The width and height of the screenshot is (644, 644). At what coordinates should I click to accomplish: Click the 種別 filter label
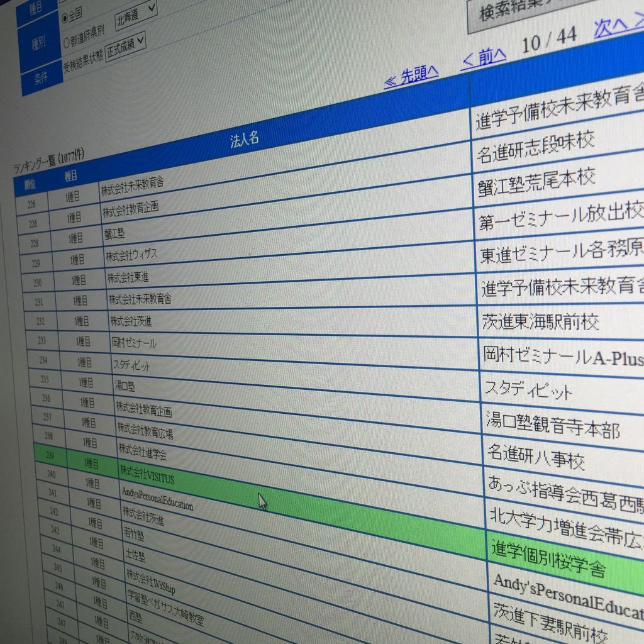pyautogui.click(x=38, y=43)
